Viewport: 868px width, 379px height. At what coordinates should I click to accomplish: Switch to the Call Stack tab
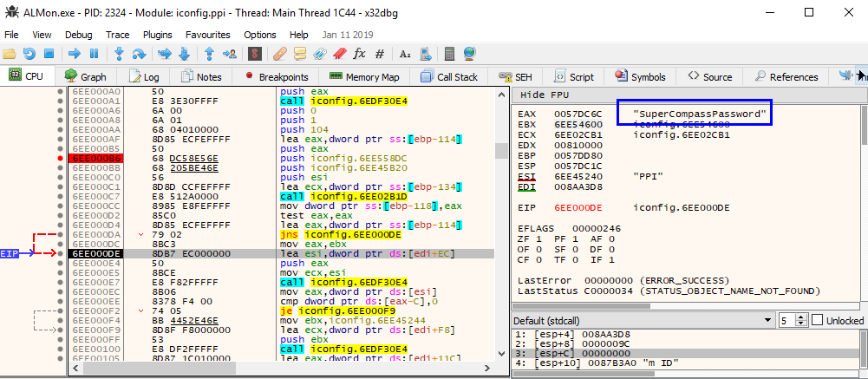click(x=449, y=77)
